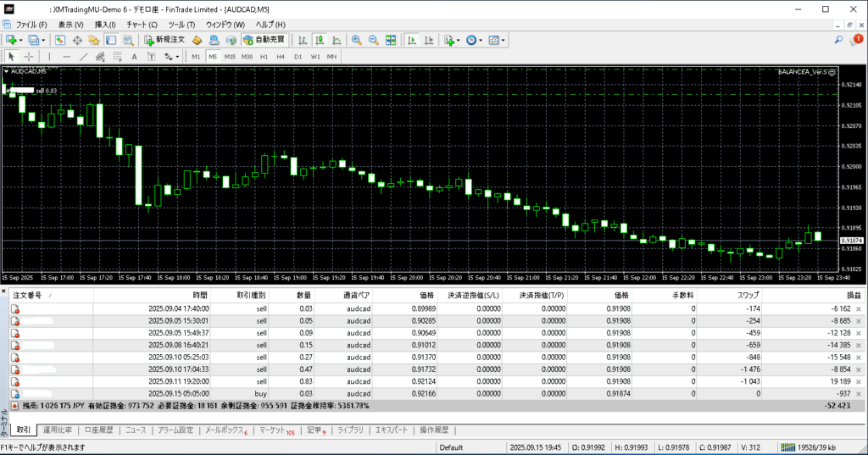Switch to the 口座履歴 tab
Screen dimensions: 868x455
click(98, 430)
